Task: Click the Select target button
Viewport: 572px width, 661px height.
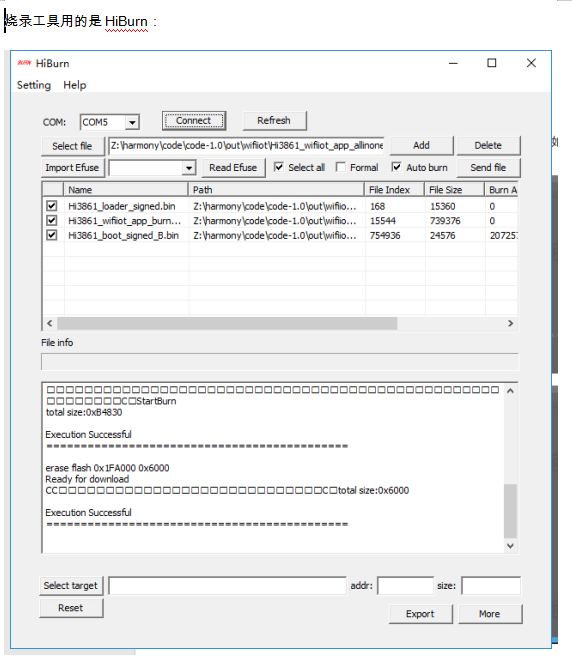Action: 71,586
